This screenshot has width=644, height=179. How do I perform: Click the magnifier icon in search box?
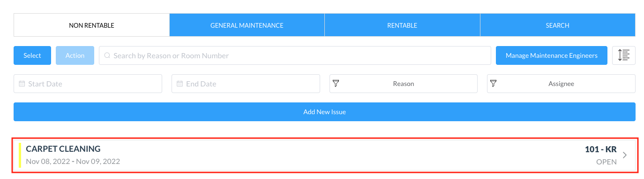point(107,55)
